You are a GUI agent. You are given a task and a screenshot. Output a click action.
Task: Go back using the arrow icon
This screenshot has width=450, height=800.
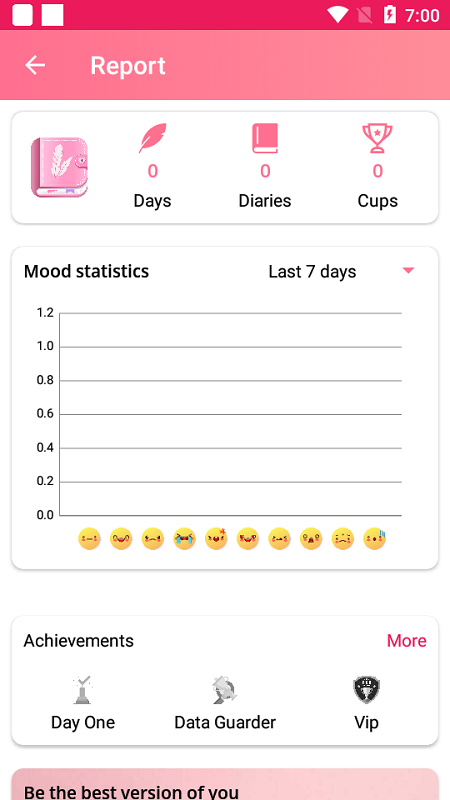pos(35,65)
